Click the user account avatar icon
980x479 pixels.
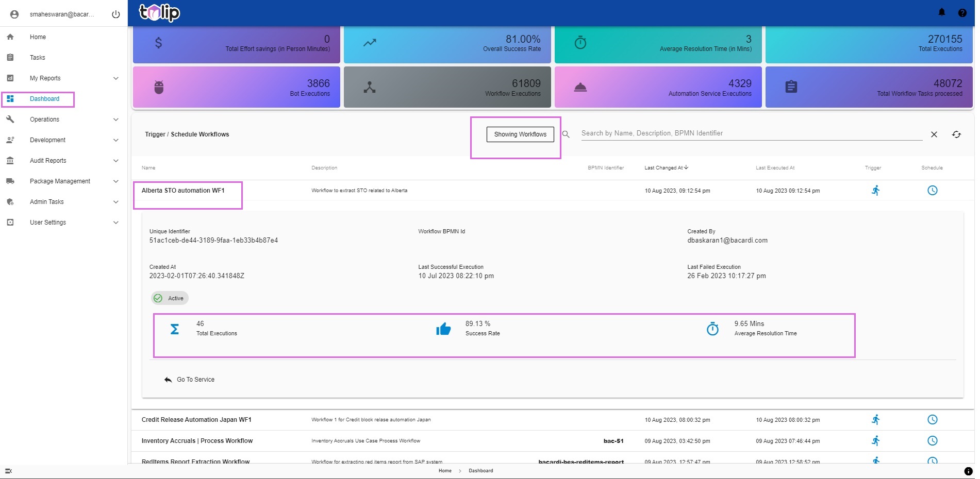tap(14, 14)
